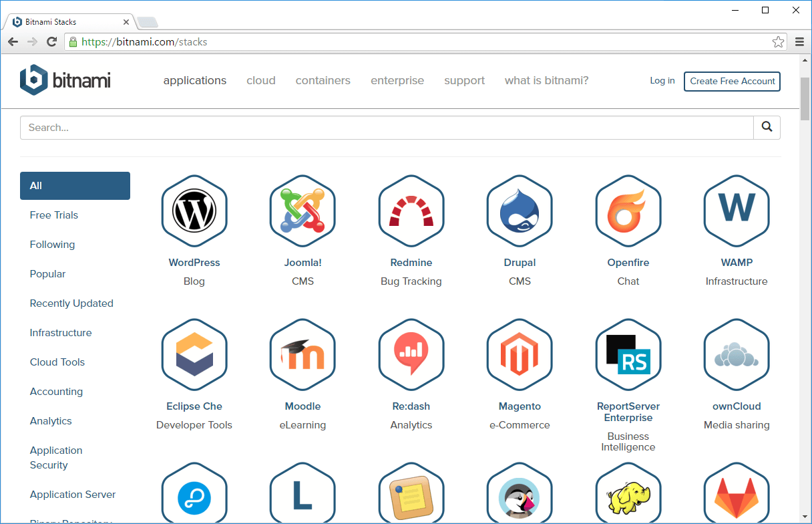812x524 pixels.
Task: Click the green lock security icon
Action: pyautogui.click(x=73, y=42)
